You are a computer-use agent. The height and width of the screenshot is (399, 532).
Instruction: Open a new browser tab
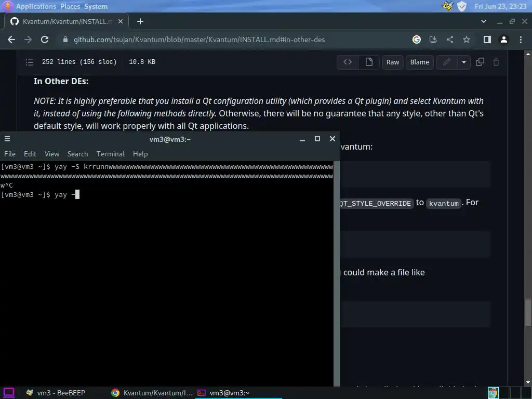140,21
